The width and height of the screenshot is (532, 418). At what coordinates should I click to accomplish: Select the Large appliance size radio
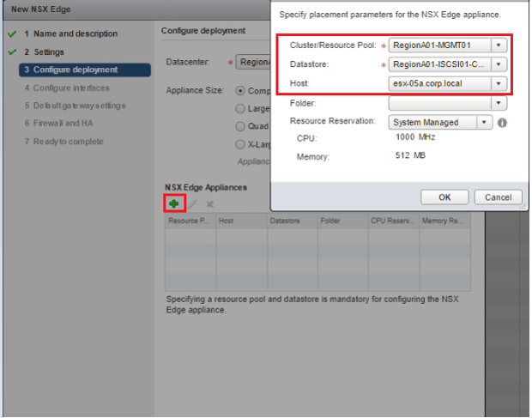[x=240, y=108]
